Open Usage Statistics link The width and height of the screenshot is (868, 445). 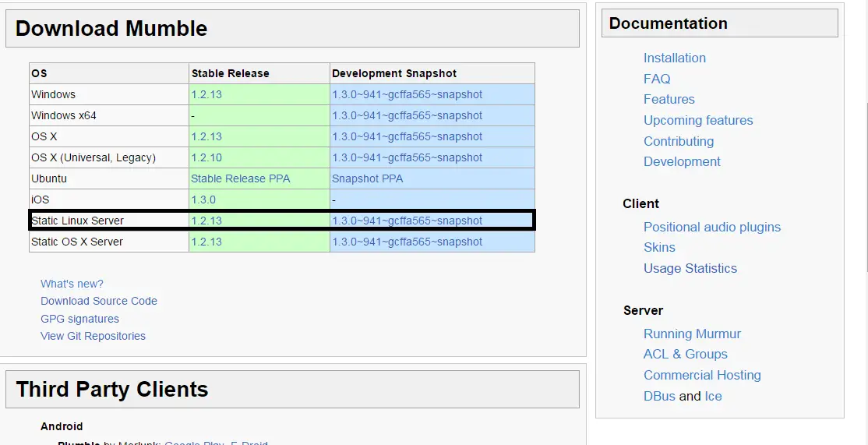[x=690, y=268]
